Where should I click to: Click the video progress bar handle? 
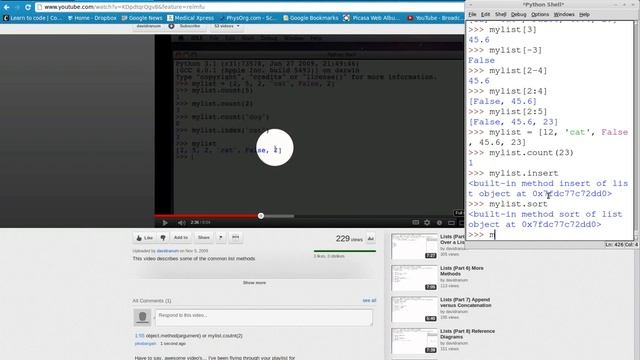coord(261,216)
